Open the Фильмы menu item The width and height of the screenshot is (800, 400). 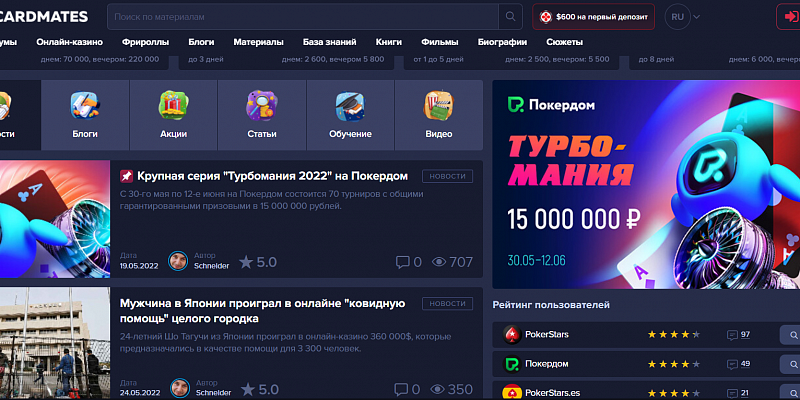click(440, 42)
